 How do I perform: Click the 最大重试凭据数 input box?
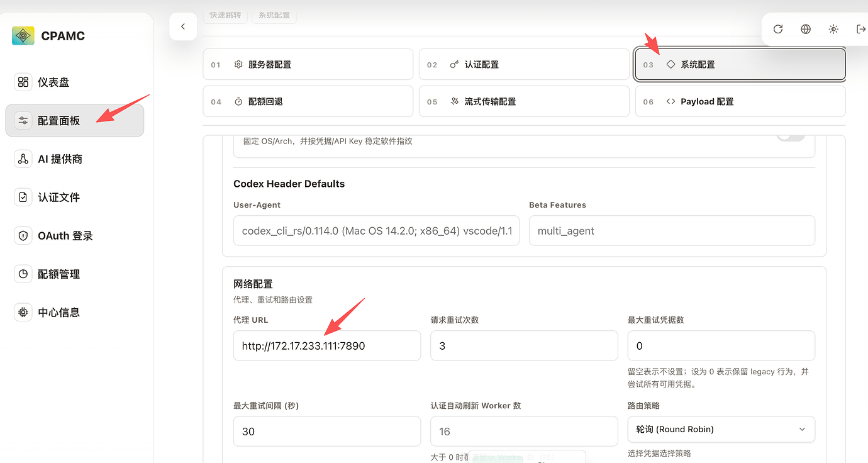pos(721,345)
